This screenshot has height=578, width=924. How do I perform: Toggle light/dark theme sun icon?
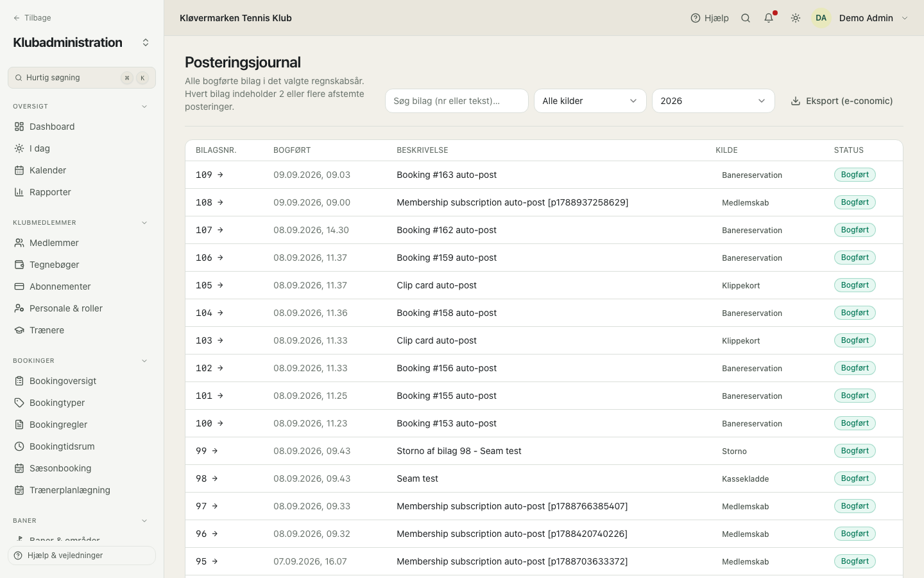click(796, 18)
